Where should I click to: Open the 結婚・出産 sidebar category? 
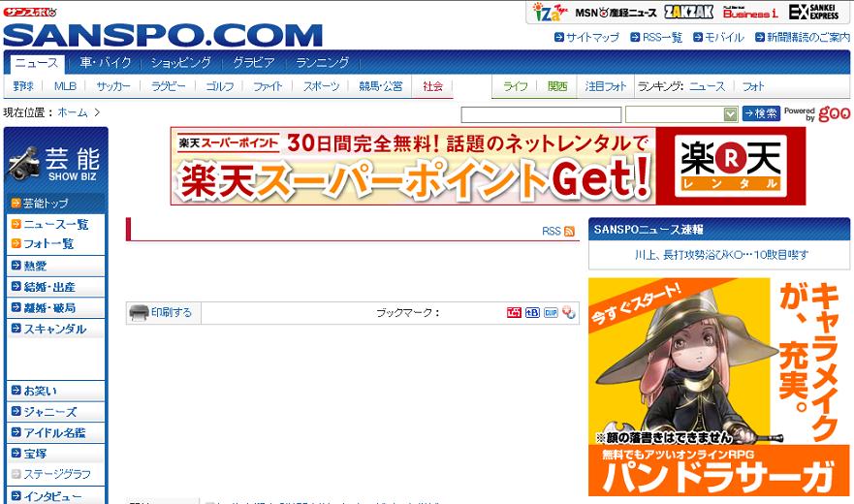(x=49, y=287)
